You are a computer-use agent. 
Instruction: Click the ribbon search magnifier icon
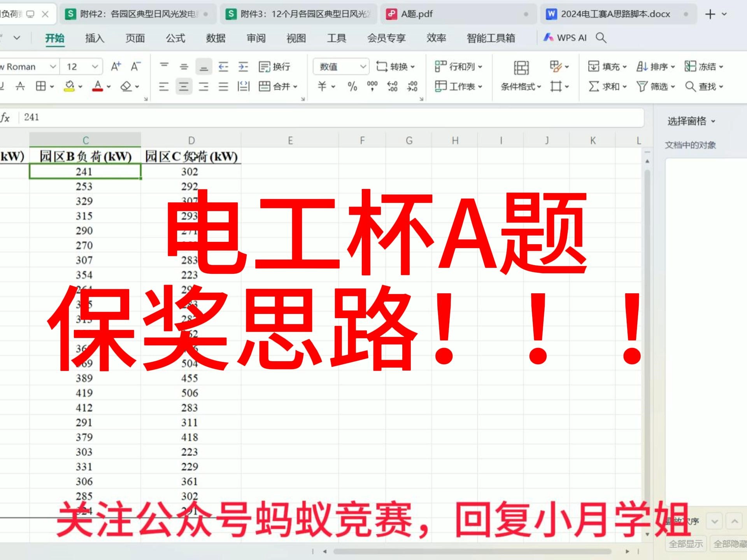pyautogui.click(x=601, y=38)
